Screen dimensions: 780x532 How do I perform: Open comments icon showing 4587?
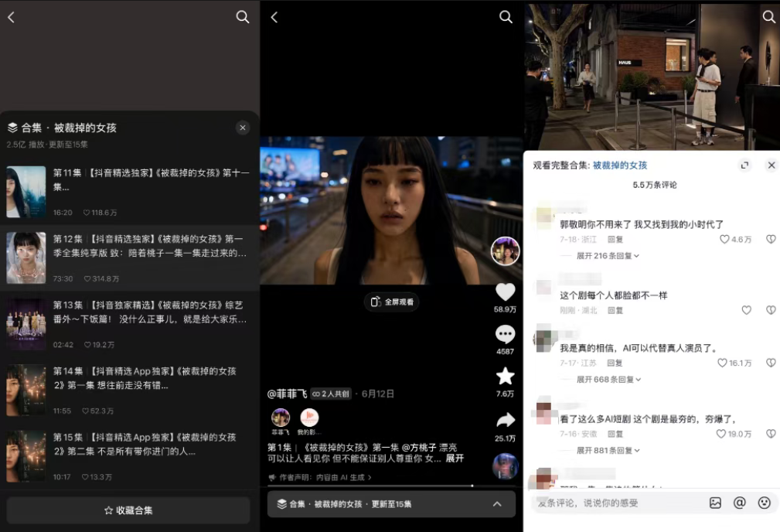click(x=505, y=334)
